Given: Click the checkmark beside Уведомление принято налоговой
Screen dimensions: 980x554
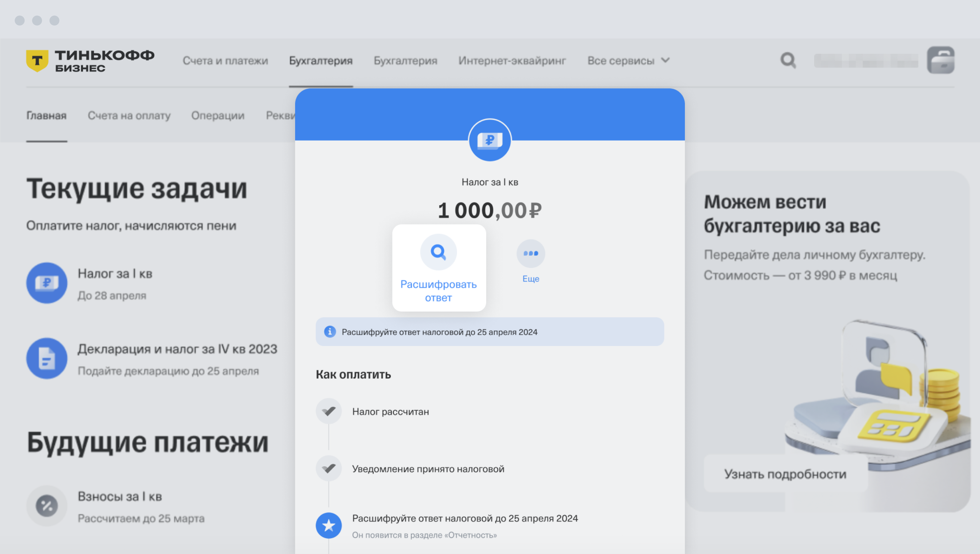Looking at the screenshot, I should pyautogui.click(x=329, y=468).
